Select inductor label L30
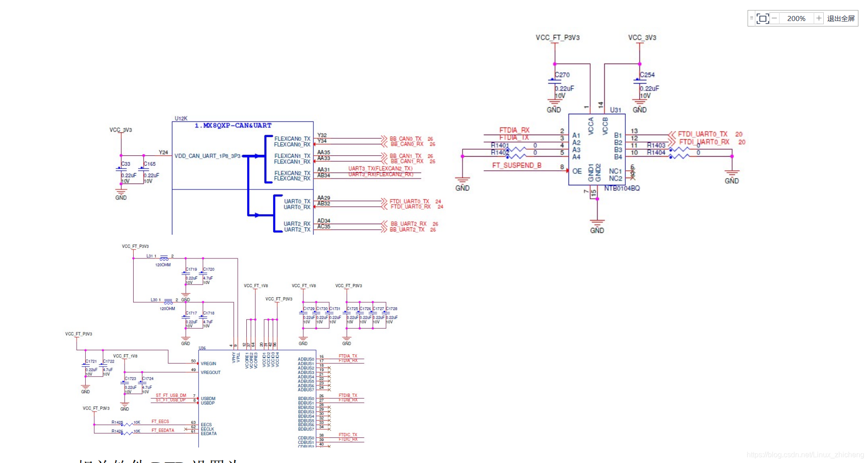The width and height of the screenshot is (868, 463). (x=154, y=300)
